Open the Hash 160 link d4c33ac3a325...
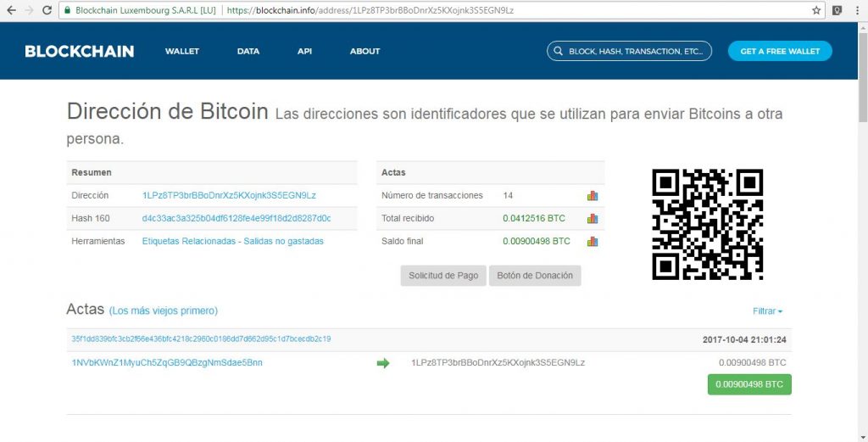This screenshot has height=442, width=868. coord(236,218)
